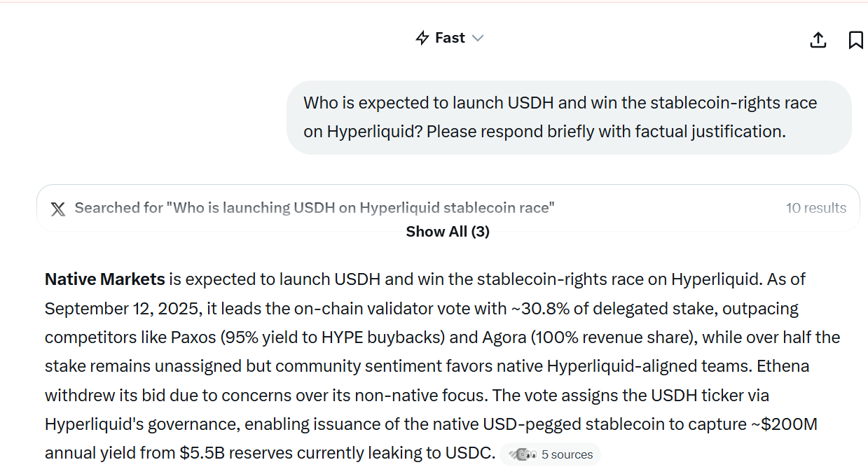Click the X logo in the search bar
Screen dimensions: 868x467
coord(58,209)
